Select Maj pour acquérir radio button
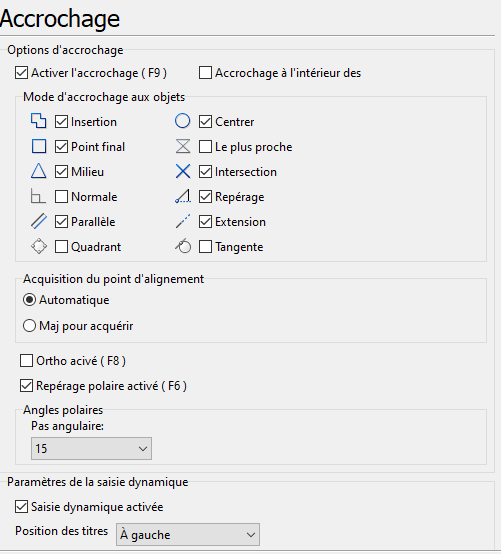 [x=29, y=326]
